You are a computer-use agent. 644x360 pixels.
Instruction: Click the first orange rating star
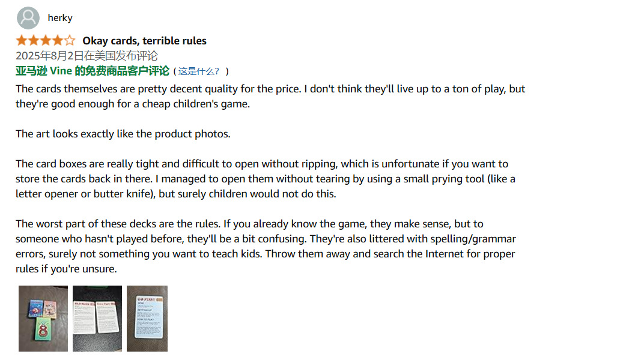(x=22, y=41)
